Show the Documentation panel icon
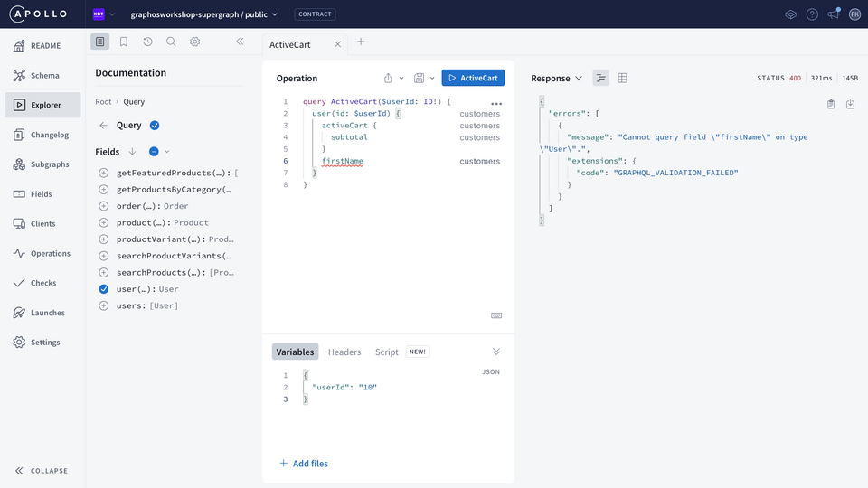The width and height of the screenshot is (868, 488). [100, 42]
